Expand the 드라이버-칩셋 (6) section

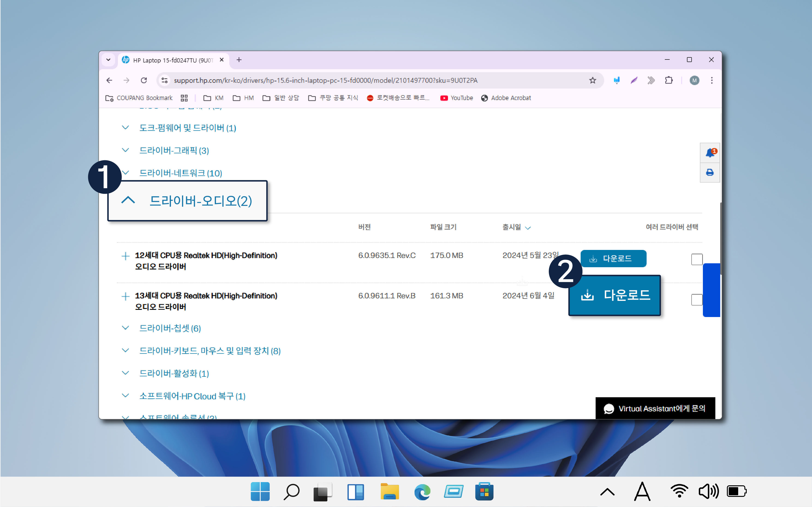[170, 328]
